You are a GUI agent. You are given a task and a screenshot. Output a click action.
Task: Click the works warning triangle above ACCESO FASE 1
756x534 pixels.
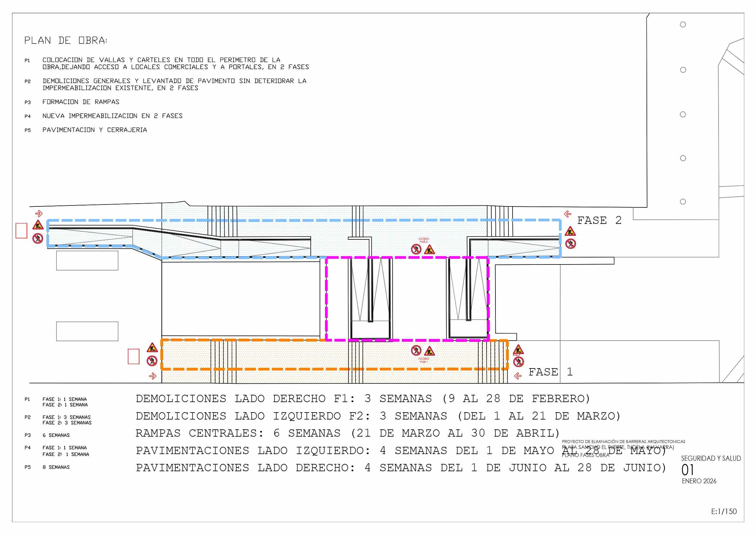click(429, 351)
